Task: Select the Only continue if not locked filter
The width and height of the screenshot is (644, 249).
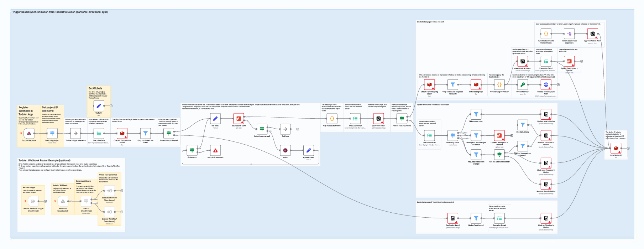Action: pos(145,134)
